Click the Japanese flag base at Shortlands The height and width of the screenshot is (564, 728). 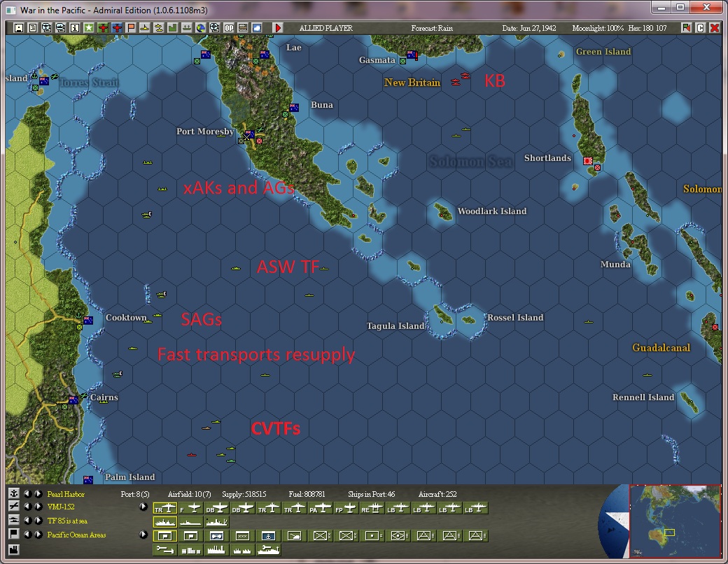coord(588,161)
